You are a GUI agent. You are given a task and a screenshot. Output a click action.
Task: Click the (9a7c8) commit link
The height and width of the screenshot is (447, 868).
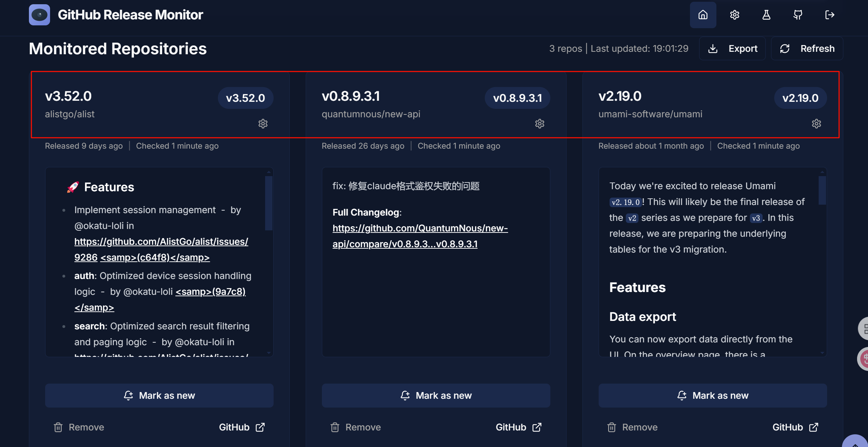click(x=210, y=292)
